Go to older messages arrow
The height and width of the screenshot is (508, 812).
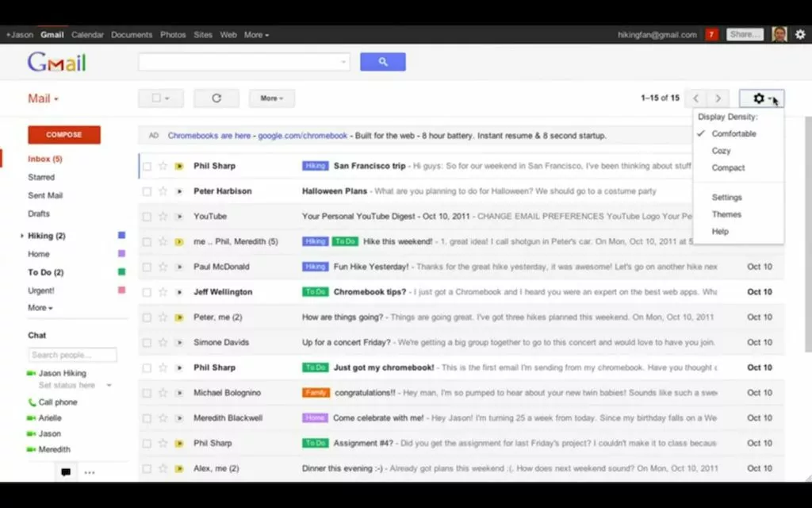click(718, 98)
